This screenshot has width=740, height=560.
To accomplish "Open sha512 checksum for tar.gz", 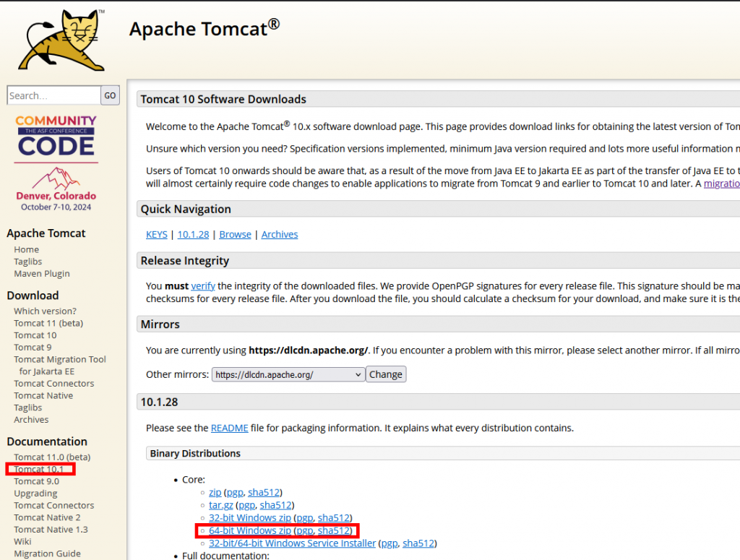I will pos(275,505).
